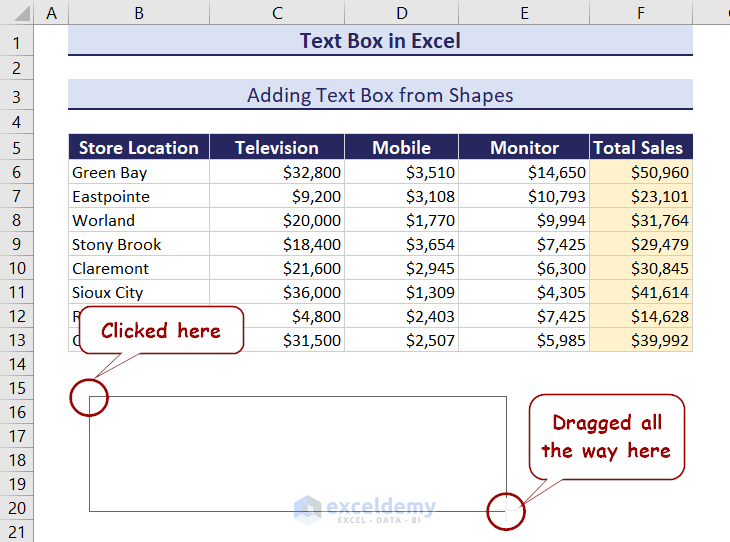Image resolution: width=730 pixels, height=542 pixels.
Task: Select column C header
Action: (x=277, y=13)
